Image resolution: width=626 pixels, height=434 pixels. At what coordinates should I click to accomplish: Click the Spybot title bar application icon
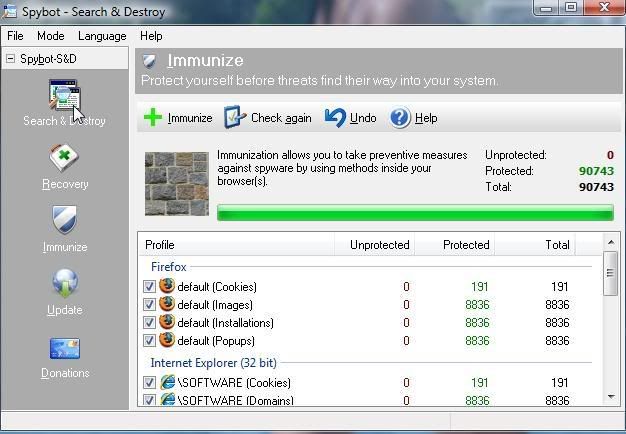(9, 11)
